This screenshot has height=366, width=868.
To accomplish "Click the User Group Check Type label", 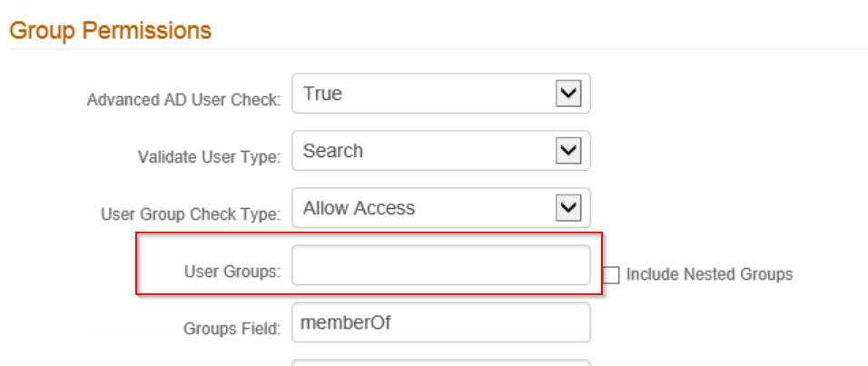I will point(191,214).
